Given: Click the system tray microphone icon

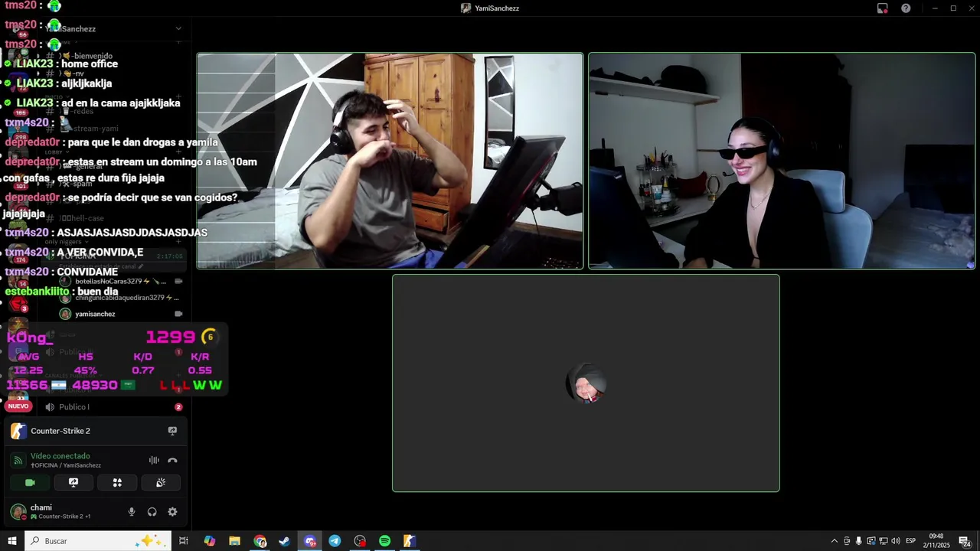Looking at the screenshot, I should pos(858,541).
